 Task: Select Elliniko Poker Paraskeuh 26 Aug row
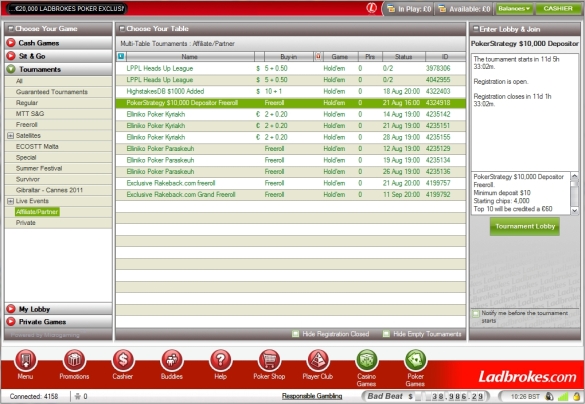291,172
